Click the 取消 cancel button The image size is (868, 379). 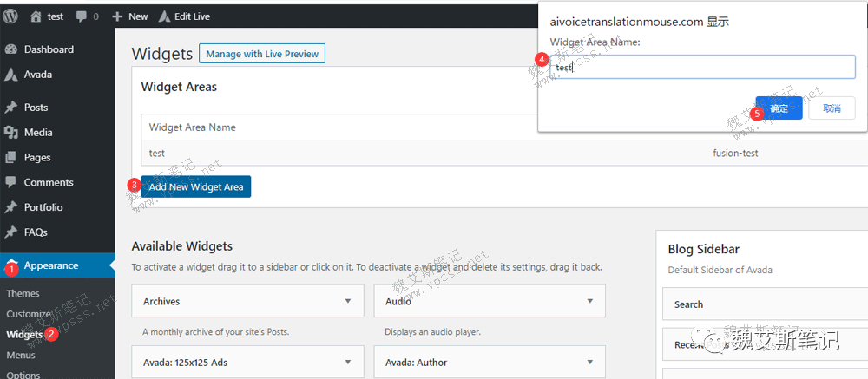[x=832, y=108]
